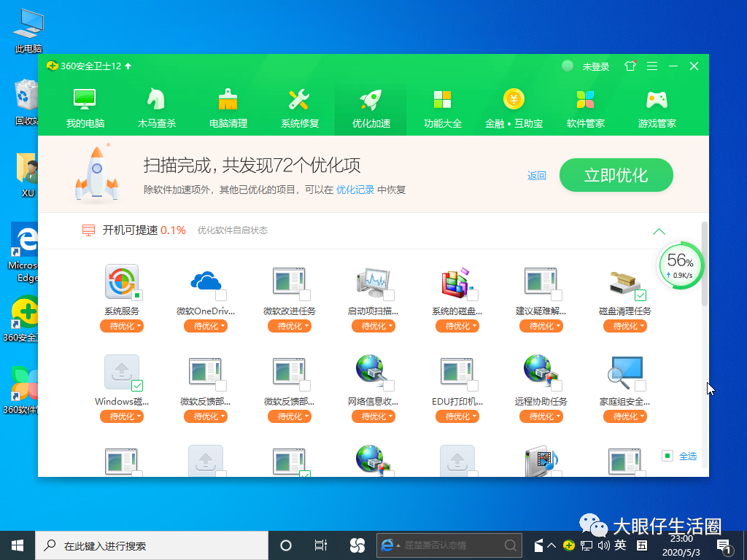Click the 微软OneDrive cloud icon
Screen dimensions: 747x560
point(205,281)
